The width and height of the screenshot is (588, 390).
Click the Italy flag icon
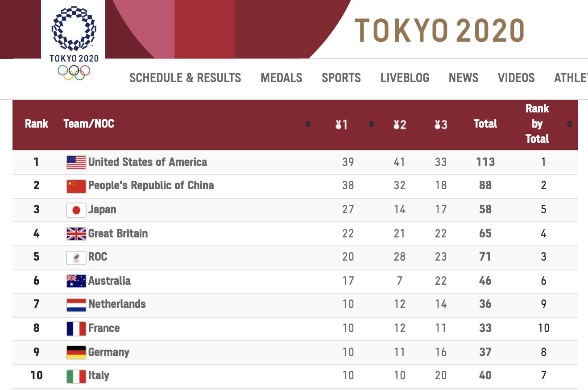point(76,376)
